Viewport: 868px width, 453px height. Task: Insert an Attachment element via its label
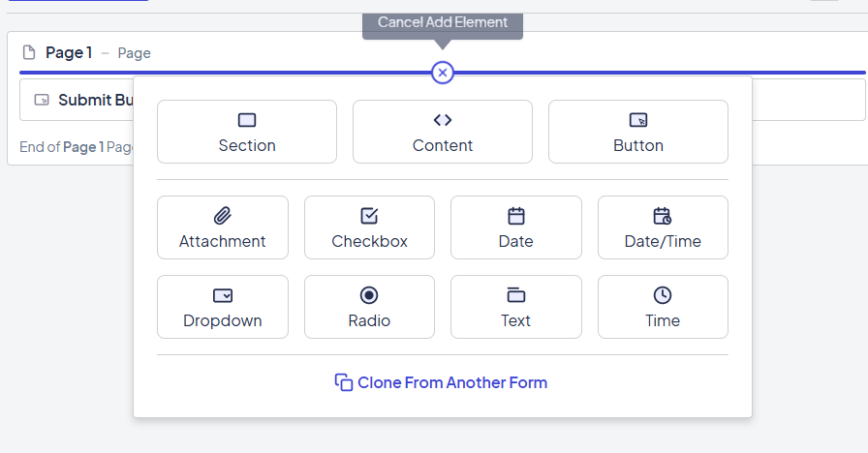223,241
